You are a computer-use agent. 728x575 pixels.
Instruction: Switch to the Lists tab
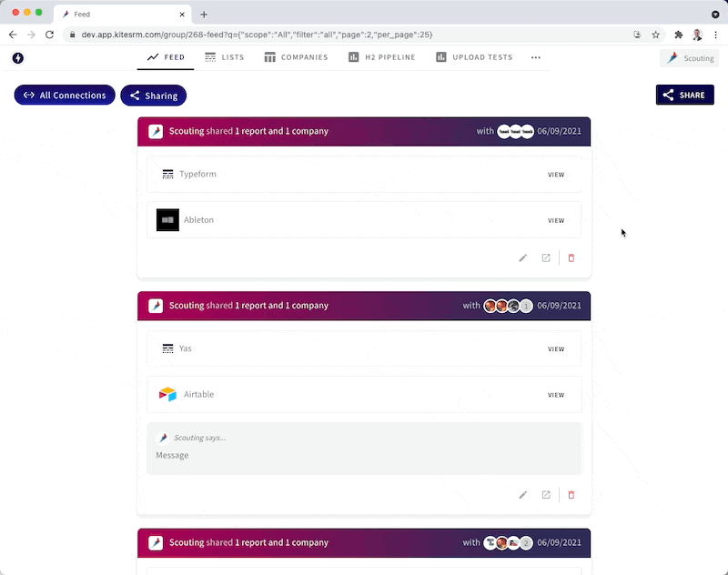pyautogui.click(x=224, y=57)
